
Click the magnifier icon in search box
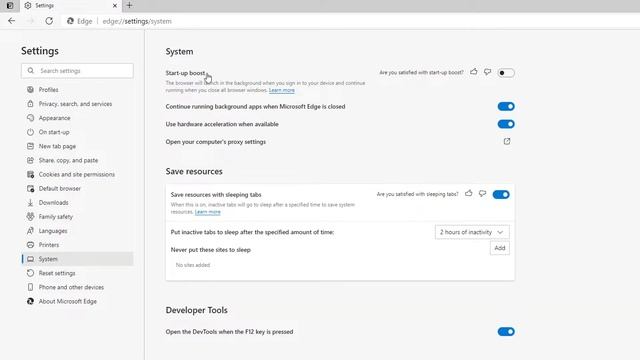click(31, 71)
